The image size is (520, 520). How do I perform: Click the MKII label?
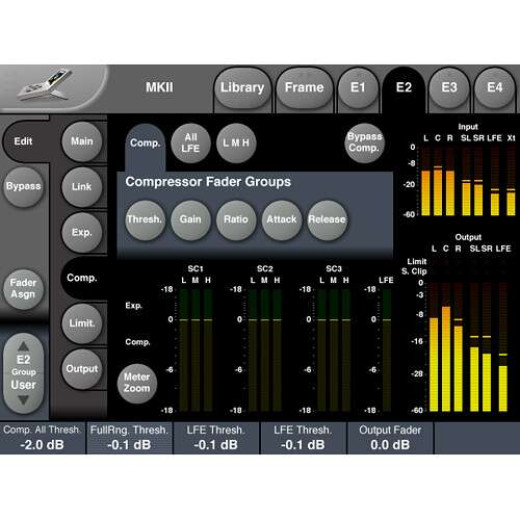pos(159,87)
